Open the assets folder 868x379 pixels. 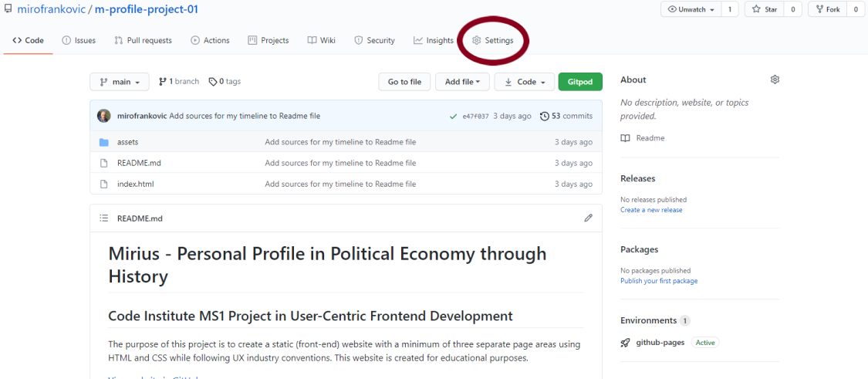point(128,142)
